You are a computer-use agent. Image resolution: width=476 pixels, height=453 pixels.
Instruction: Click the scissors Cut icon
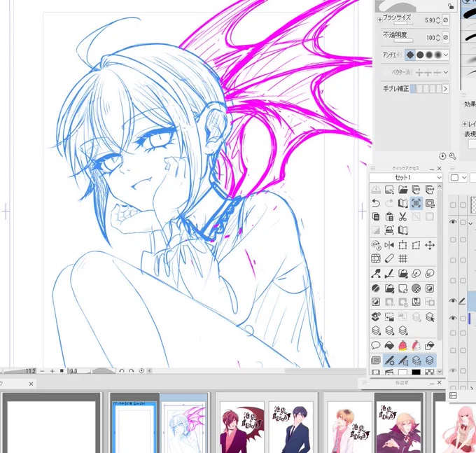coord(402,217)
